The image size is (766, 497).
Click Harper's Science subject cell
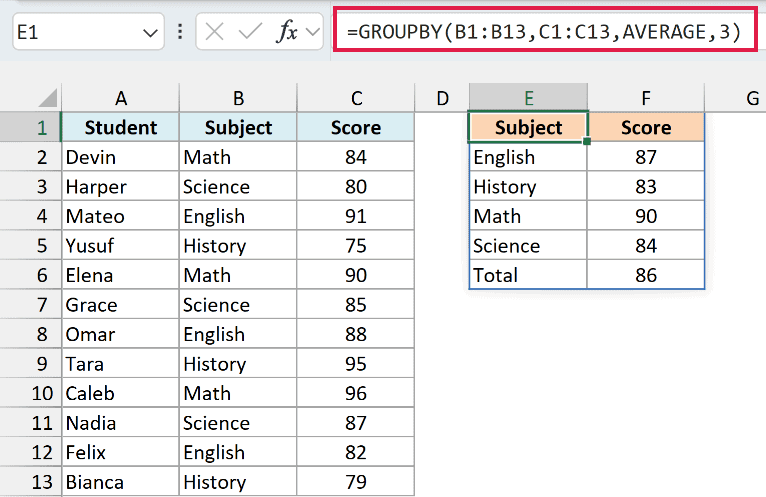238,187
